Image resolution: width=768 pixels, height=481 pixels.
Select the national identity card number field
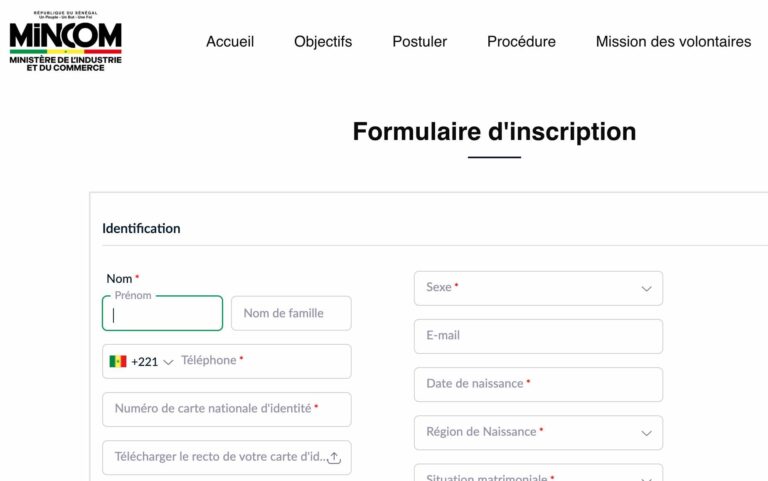pyautogui.click(x=227, y=409)
